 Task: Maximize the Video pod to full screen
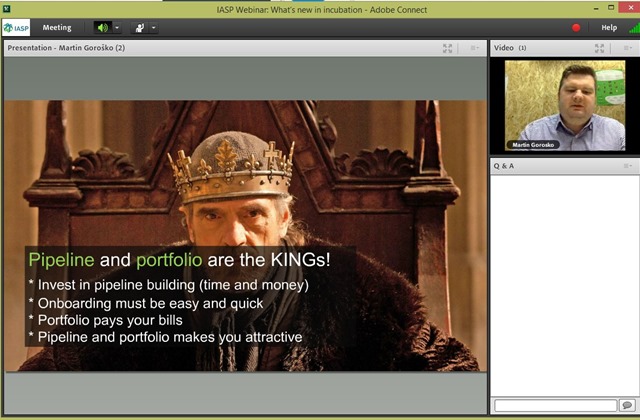point(599,48)
